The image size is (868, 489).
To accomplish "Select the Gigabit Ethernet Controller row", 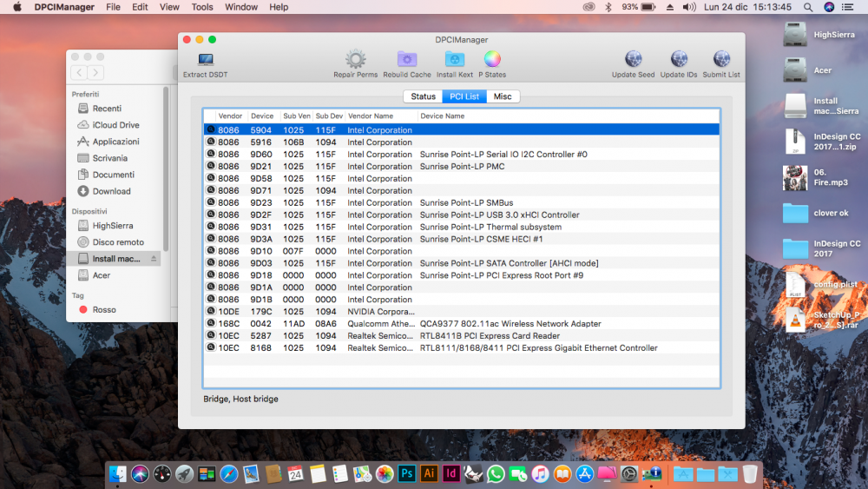I will (x=462, y=348).
